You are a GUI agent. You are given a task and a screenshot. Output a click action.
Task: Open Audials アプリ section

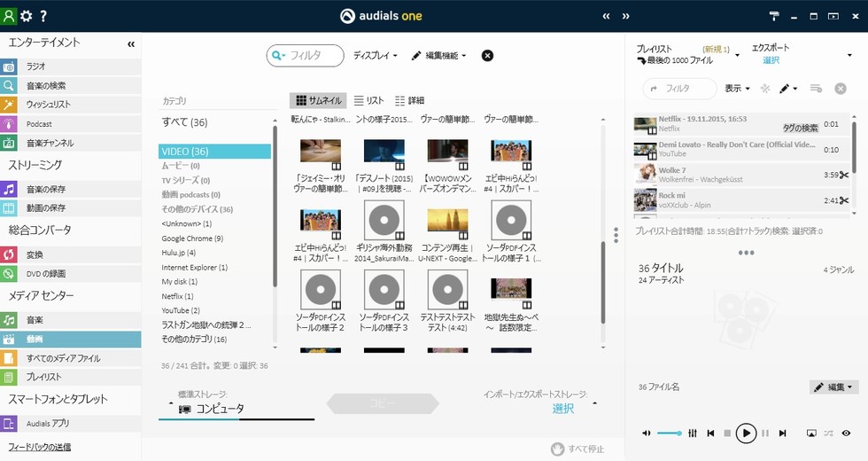click(x=70, y=424)
